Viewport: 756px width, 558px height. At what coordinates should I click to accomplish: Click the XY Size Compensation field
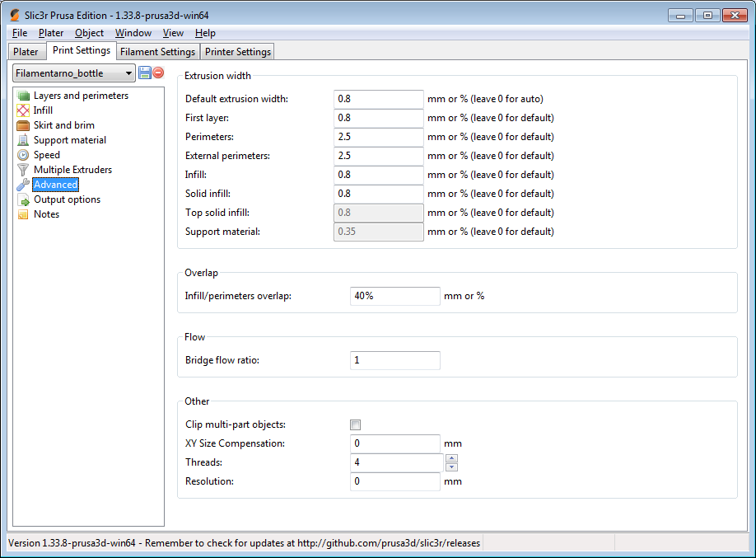coord(394,443)
